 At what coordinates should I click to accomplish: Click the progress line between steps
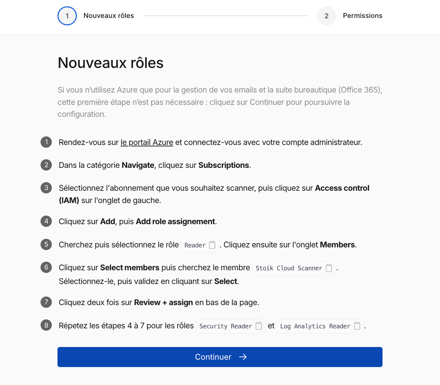point(226,16)
